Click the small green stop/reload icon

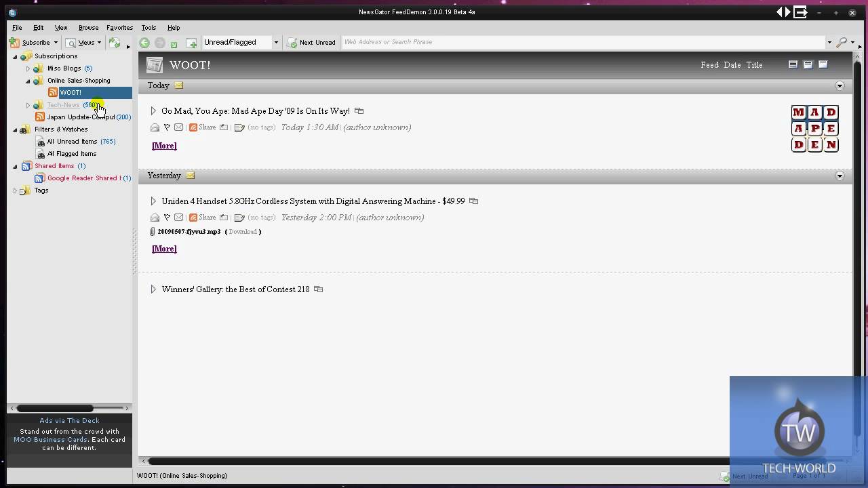(174, 44)
